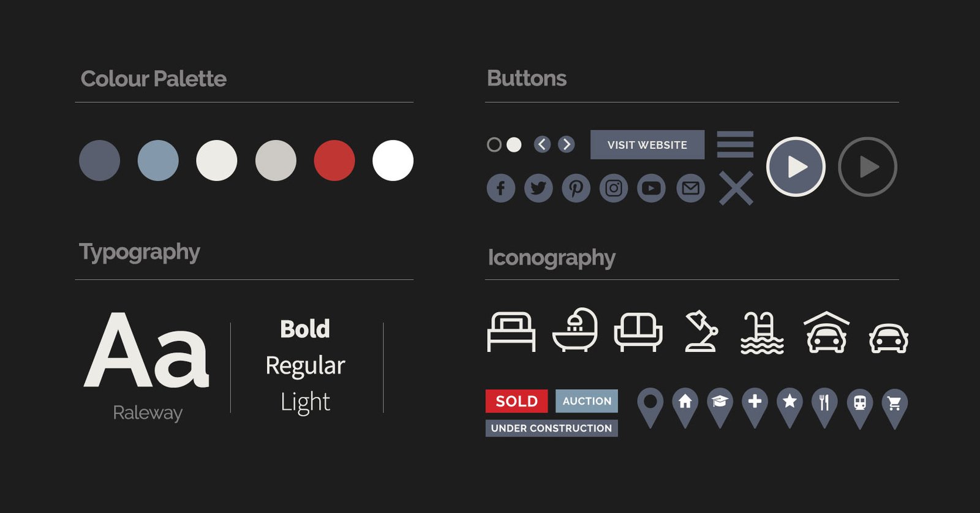Select the UNDER CONSTRUCTION label
The image size is (980, 513).
pos(551,428)
